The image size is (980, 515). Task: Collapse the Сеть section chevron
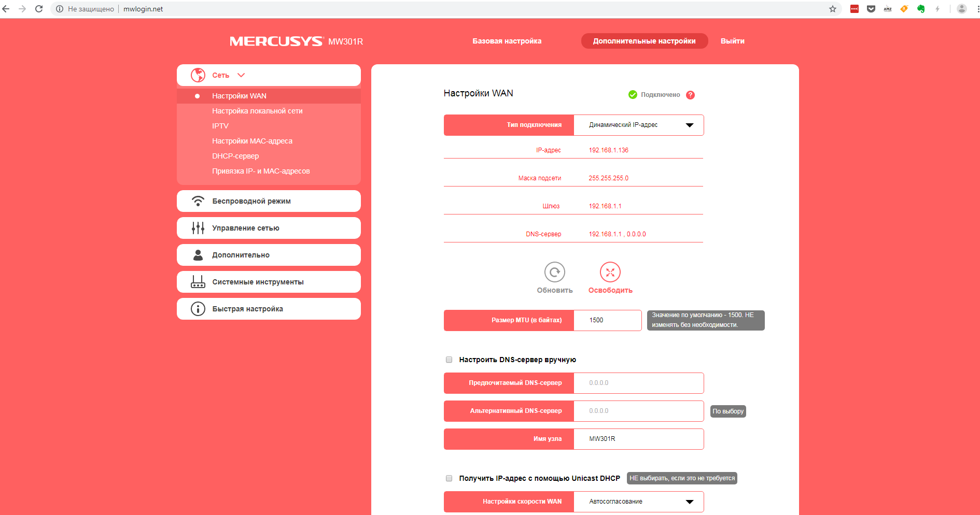(241, 75)
